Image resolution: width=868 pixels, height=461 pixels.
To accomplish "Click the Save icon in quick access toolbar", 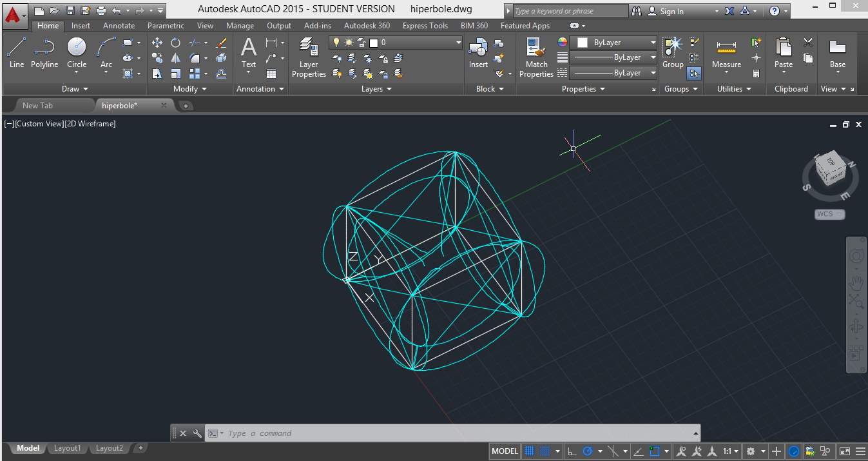I will click(x=70, y=10).
